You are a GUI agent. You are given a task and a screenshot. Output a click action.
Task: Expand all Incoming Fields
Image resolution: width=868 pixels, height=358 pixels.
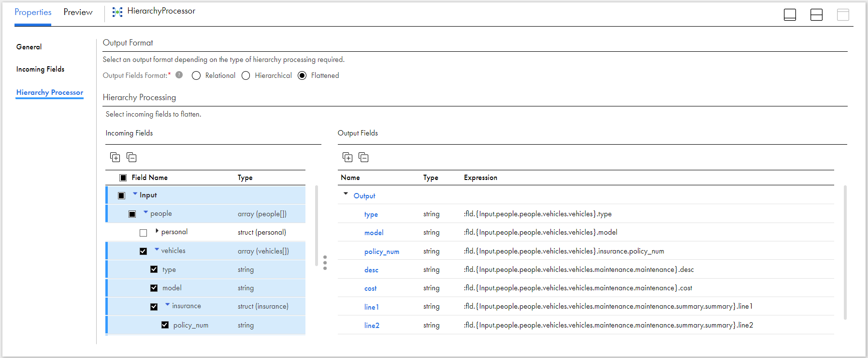115,157
